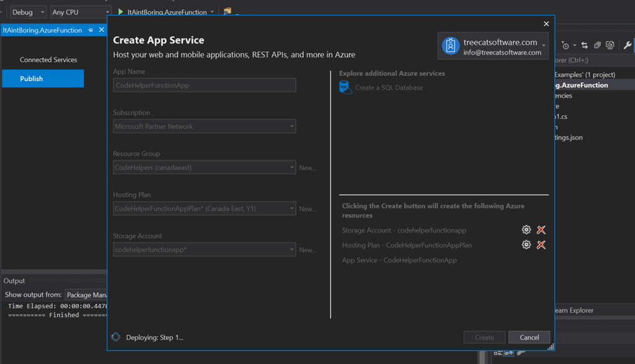Open the Show output from dropdown
635x364 pixels.
pos(86,295)
